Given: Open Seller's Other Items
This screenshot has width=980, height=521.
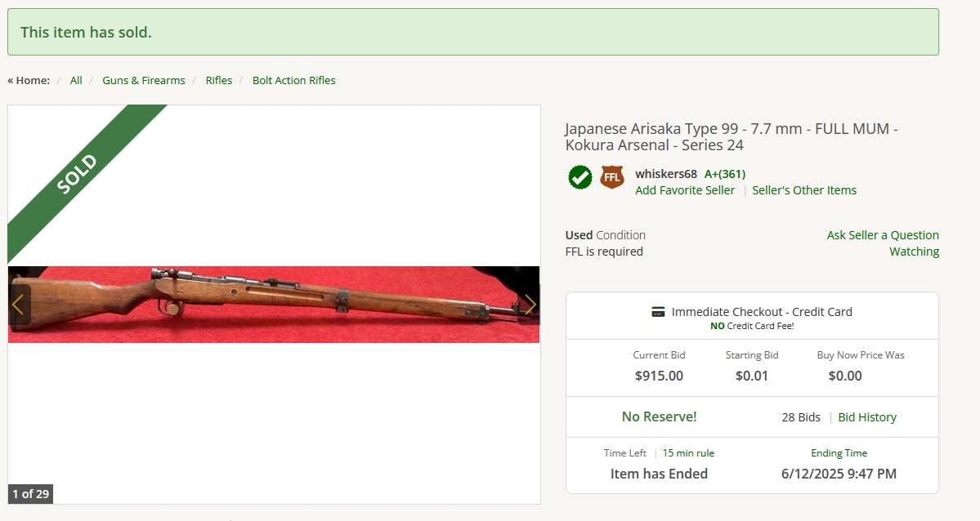Looking at the screenshot, I should point(804,190).
